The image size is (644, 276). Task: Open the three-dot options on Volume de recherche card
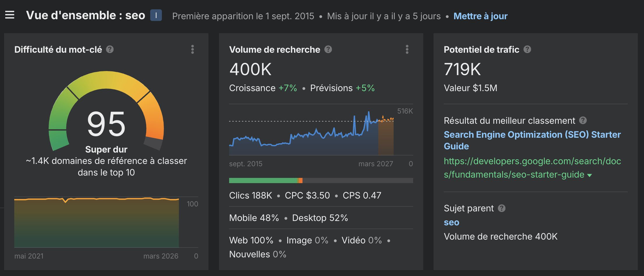tap(408, 50)
